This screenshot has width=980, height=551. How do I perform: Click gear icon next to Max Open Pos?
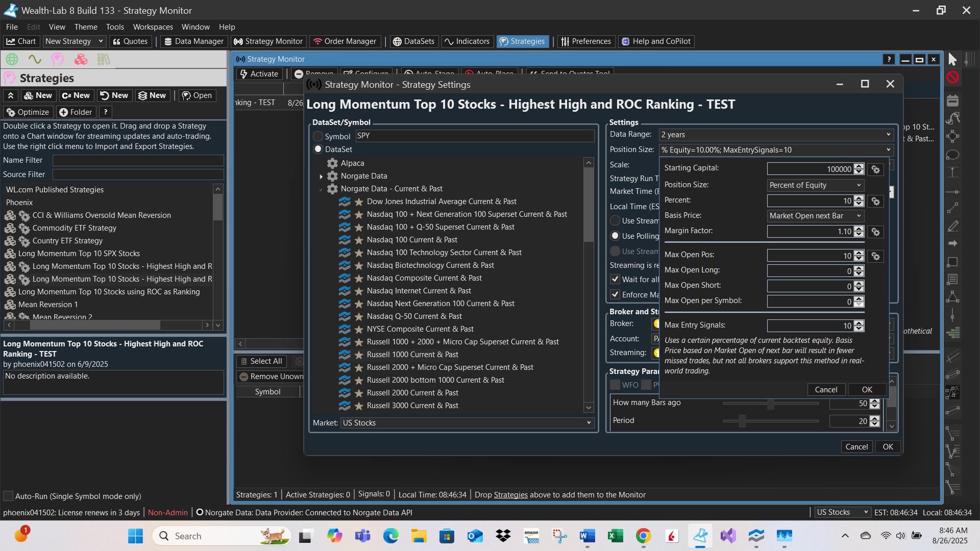[876, 256]
